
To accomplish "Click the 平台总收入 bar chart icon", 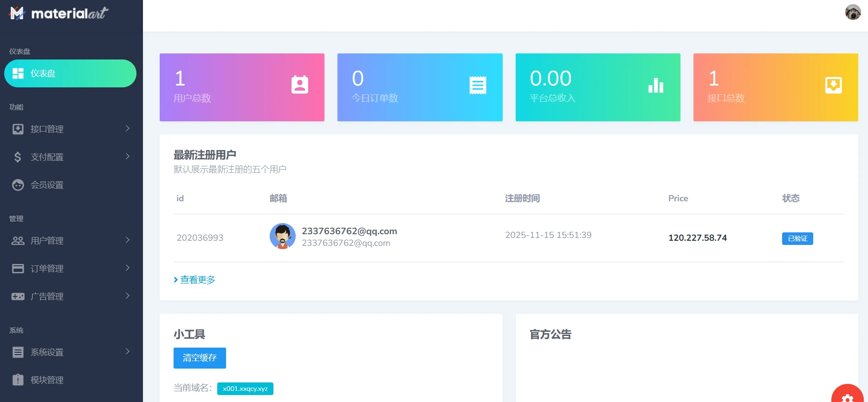I will point(656,86).
